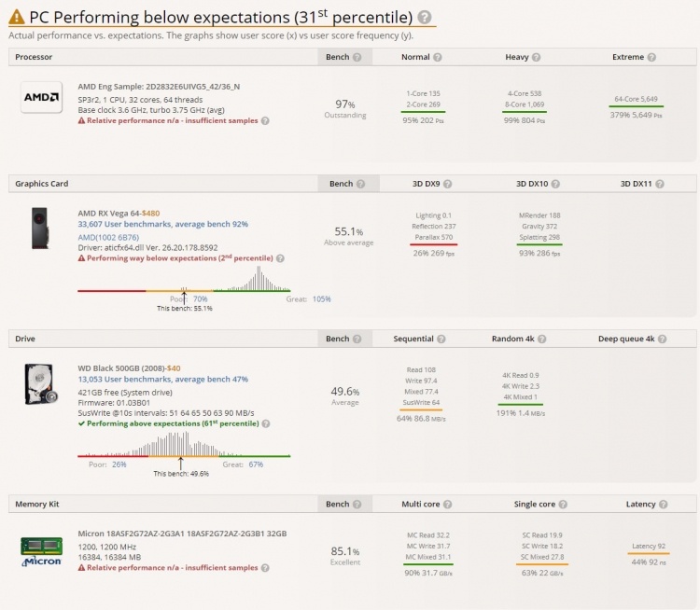The height and width of the screenshot is (610, 700).
Task: Click the Micron memory kit logo
Action: (x=41, y=551)
